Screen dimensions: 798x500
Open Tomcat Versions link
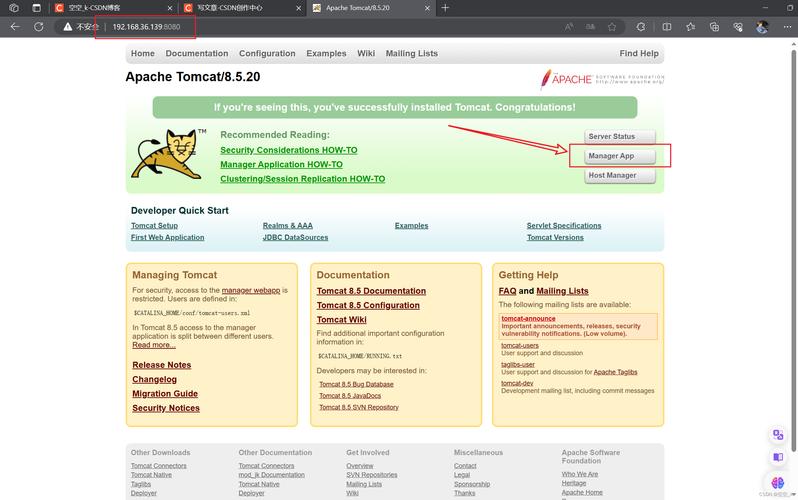[x=555, y=237]
